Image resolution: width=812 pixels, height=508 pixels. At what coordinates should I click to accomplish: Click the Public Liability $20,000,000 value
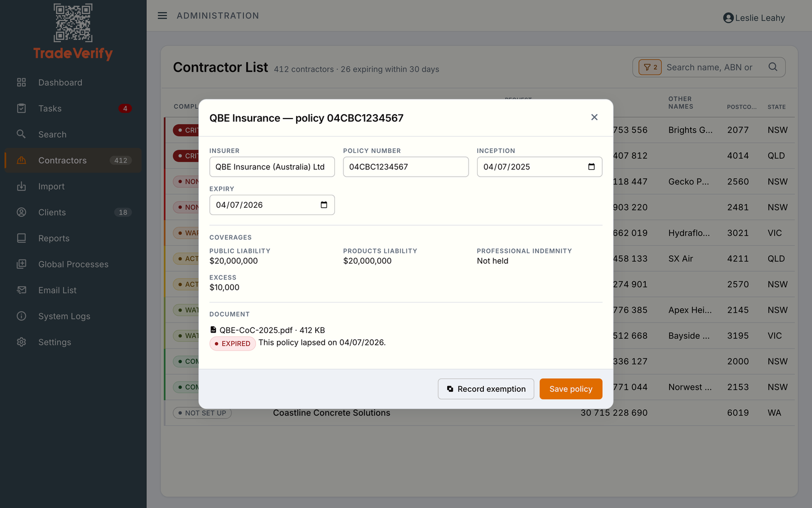233,261
